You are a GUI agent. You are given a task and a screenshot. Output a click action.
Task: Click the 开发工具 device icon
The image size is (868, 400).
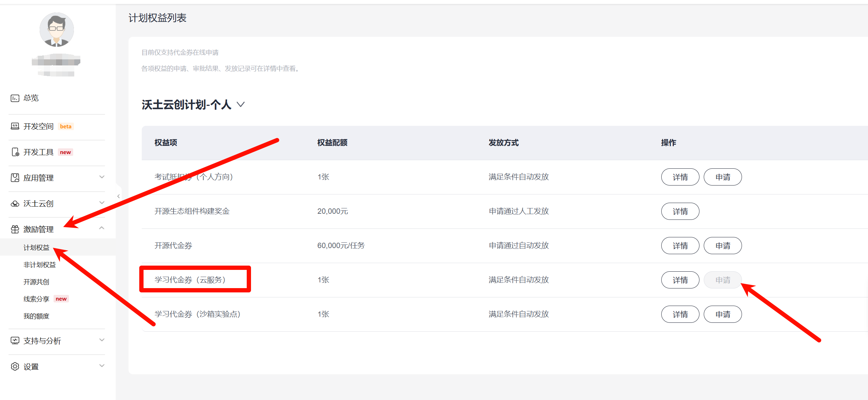pos(15,152)
